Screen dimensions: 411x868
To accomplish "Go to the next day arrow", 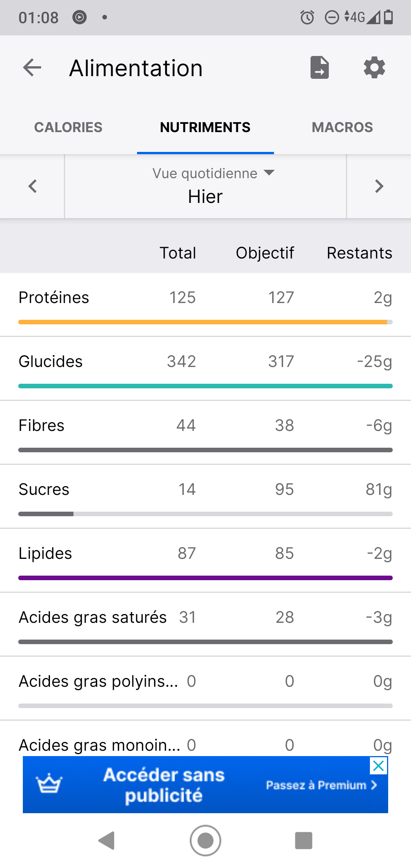I will pyautogui.click(x=379, y=186).
